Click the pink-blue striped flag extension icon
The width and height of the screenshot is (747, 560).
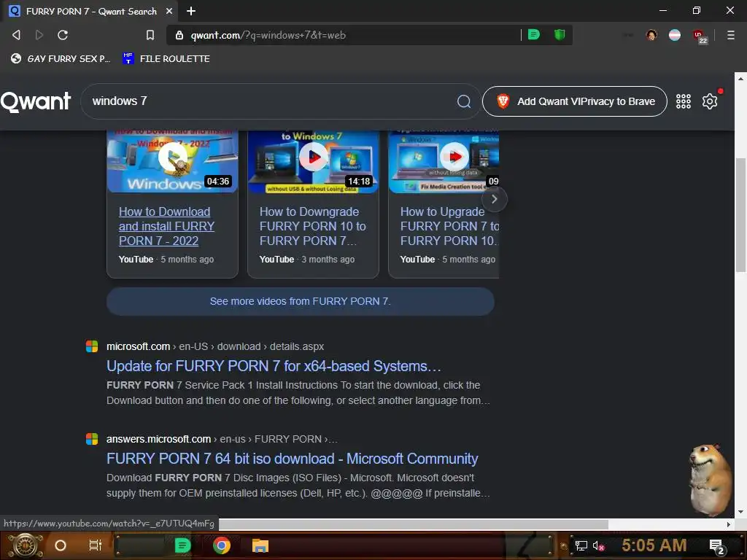tap(675, 35)
